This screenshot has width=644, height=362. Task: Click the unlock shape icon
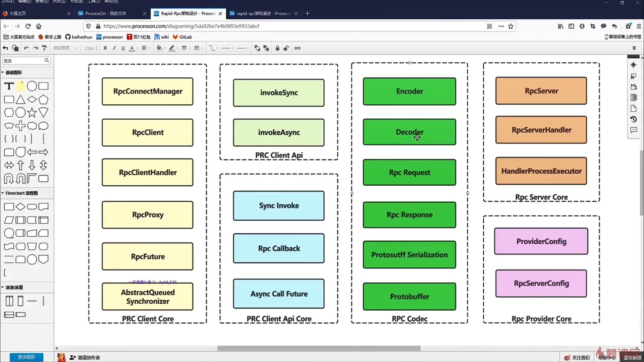286,48
